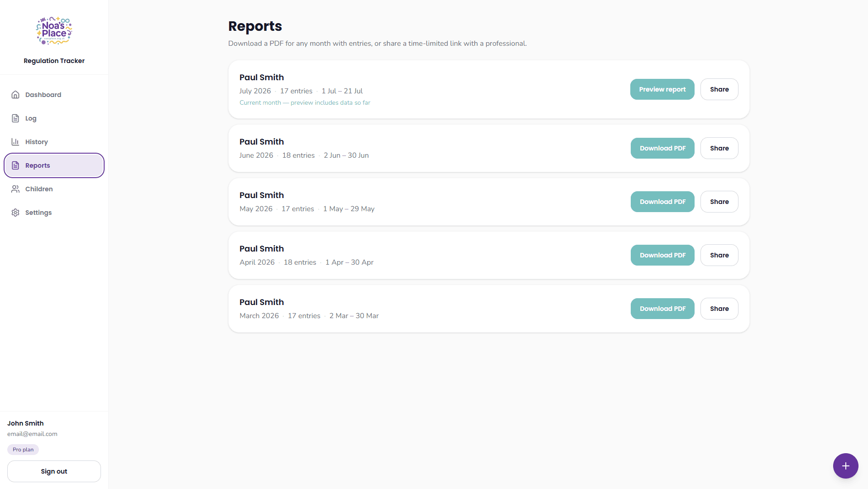
Task: Click the '1 Apr – 30 Apr' date range
Action: tap(349, 262)
